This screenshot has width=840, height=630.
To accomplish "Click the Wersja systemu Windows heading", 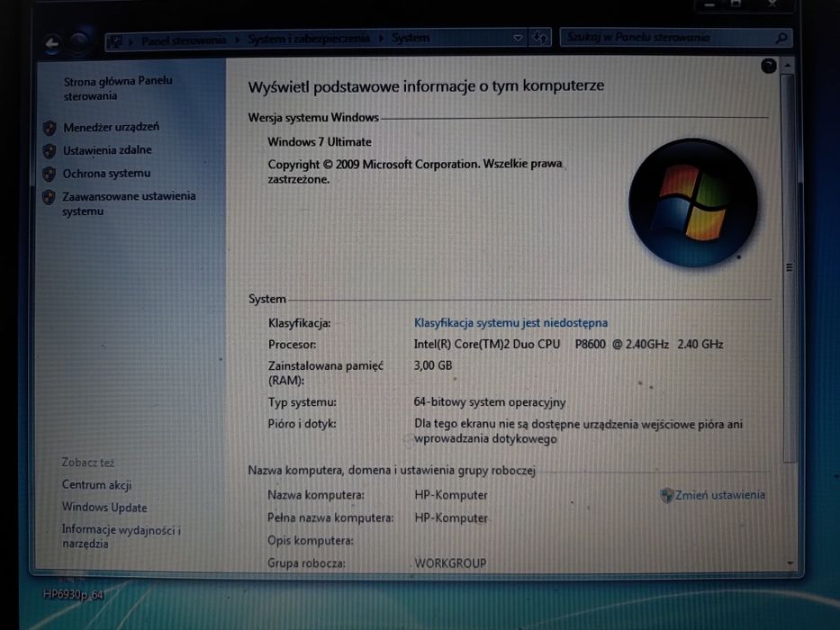I will (x=313, y=117).
